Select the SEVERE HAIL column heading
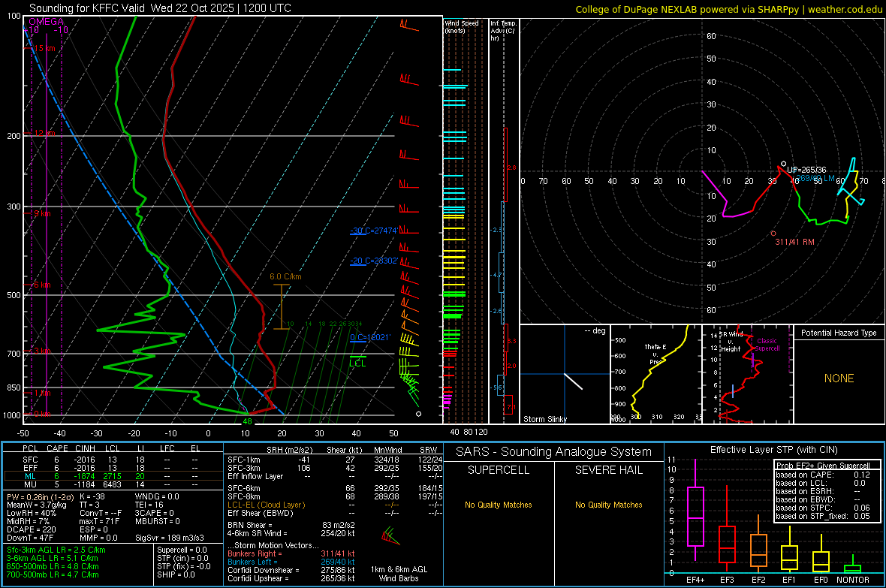 click(608, 470)
